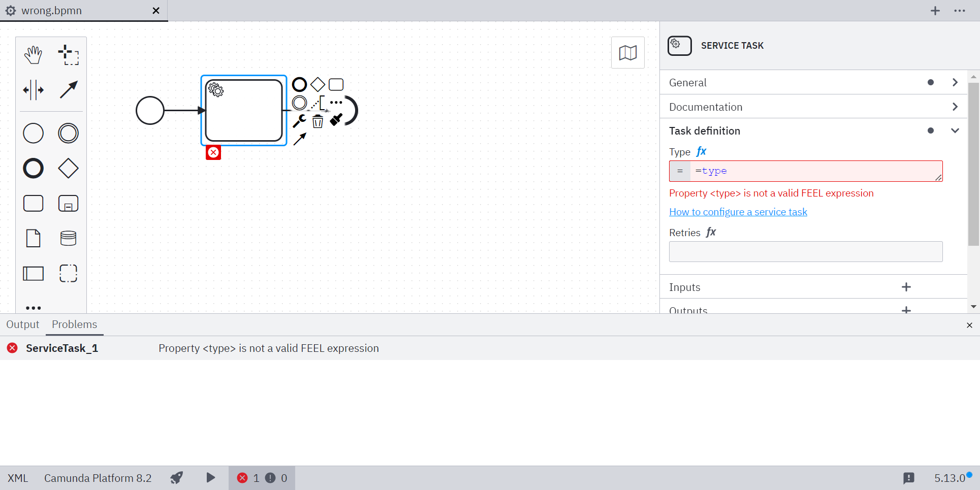
Task: Append intermediate event from context pad
Action: [300, 103]
